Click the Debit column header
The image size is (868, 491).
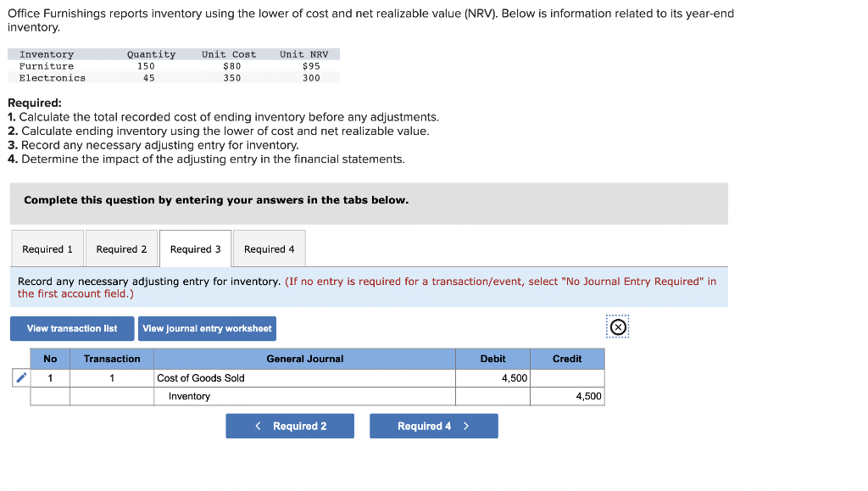coord(492,359)
